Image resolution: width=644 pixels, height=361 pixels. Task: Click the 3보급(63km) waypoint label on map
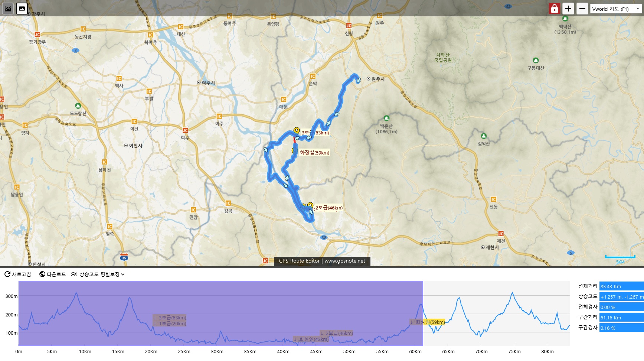click(315, 133)
